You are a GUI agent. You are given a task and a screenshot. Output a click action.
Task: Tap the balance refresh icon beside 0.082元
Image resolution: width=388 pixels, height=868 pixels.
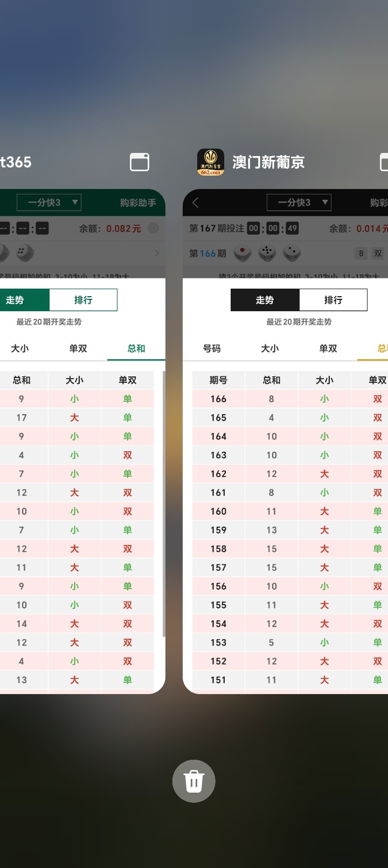click(x=154, y=228)
